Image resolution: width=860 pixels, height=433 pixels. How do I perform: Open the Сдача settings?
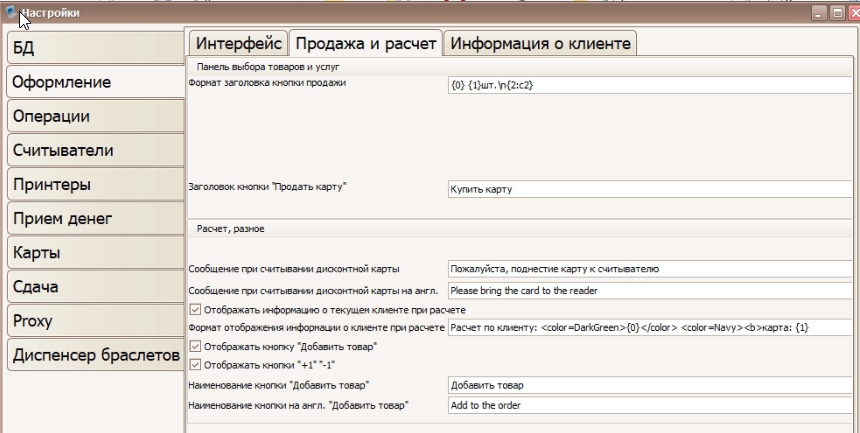95,286
